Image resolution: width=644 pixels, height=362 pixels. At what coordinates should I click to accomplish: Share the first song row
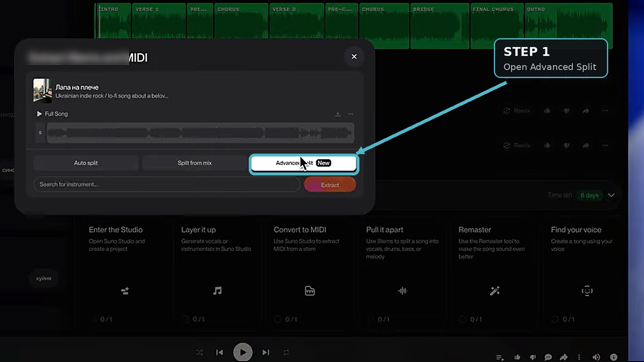pos(586,111)
